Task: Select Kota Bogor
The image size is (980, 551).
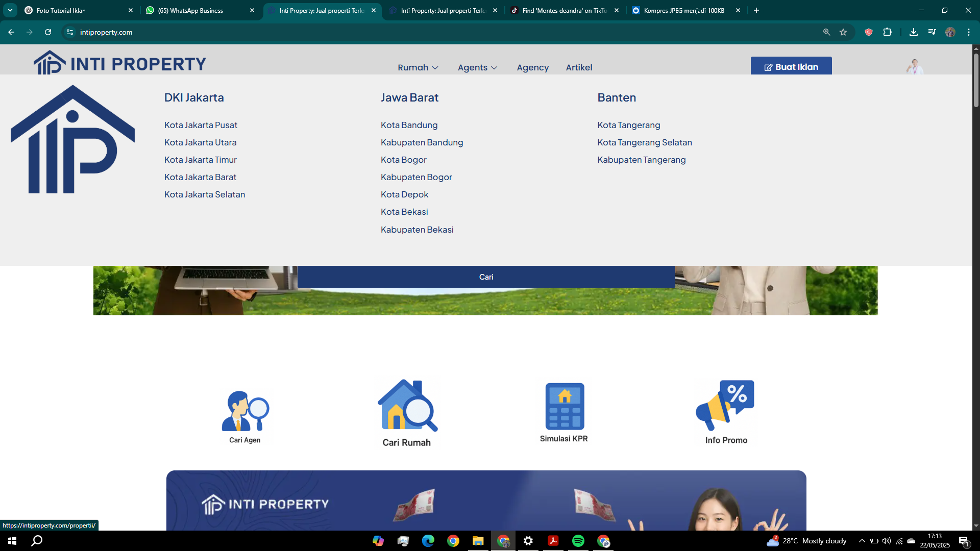Action: [x=403, y=160]
